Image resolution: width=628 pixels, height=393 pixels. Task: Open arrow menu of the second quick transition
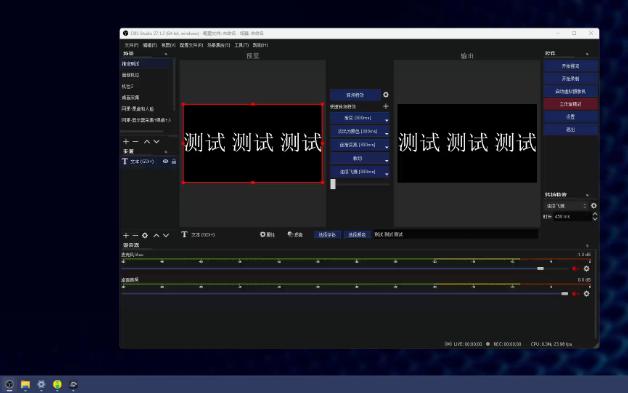tap(386, 133)
